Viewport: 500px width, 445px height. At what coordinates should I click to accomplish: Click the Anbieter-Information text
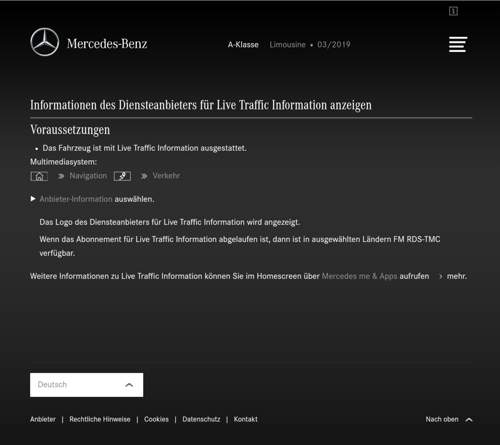pos(76,199)
